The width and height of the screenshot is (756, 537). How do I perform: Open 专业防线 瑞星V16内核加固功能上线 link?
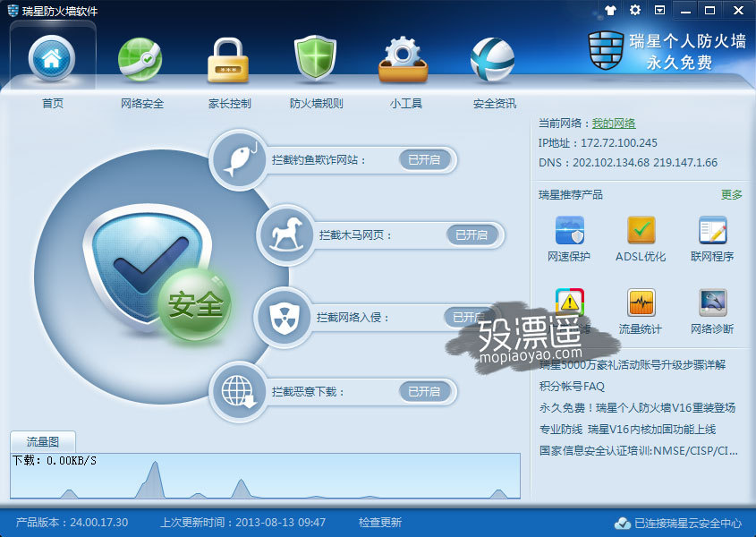point(627,429)
